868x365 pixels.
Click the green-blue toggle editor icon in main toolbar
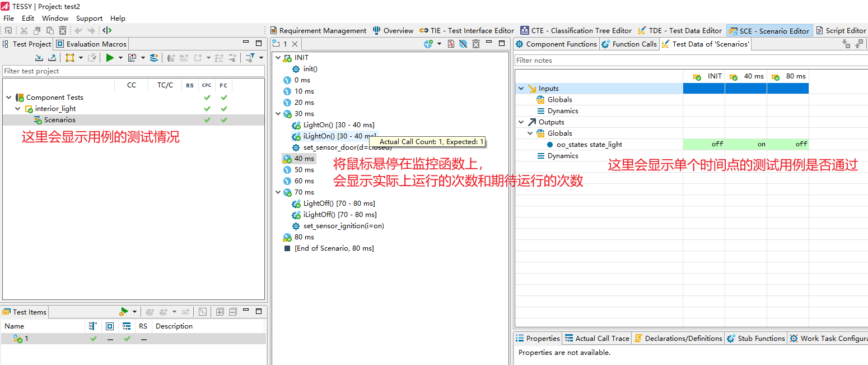(107, 30)
